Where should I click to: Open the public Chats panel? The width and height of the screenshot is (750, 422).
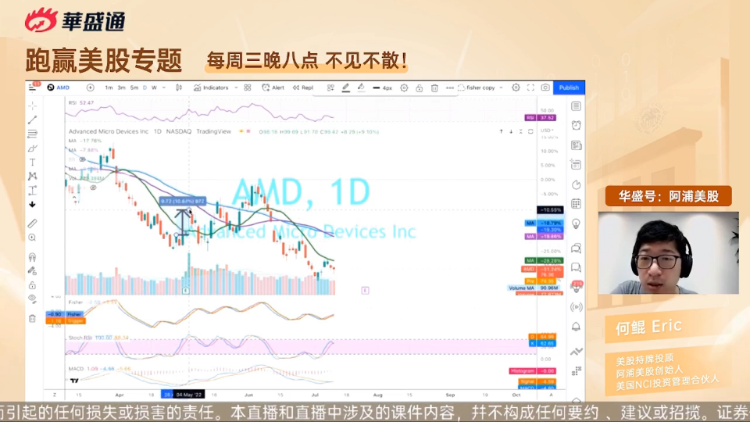pos(576,248)
